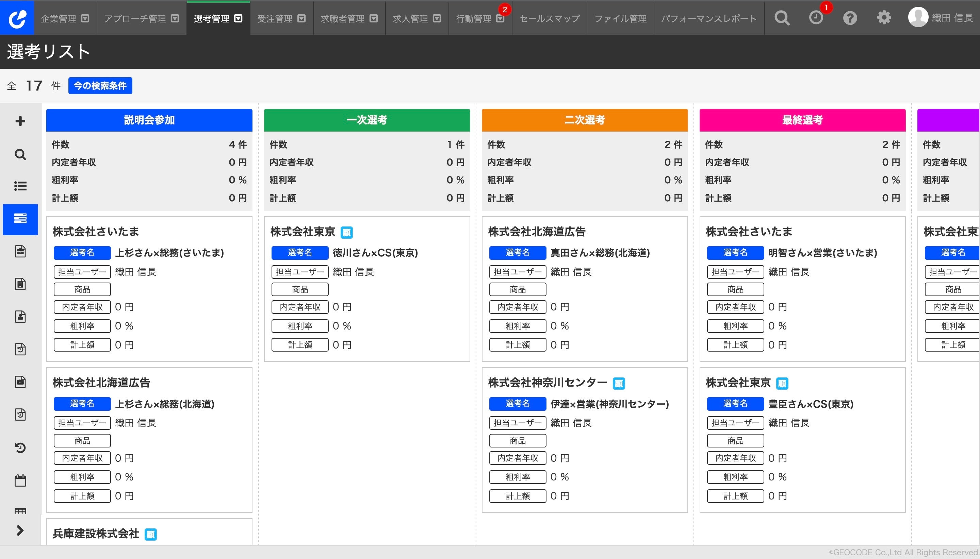Open the calendar icon in sidebar
This screenshot has width=980, height=559.
(x=20, y=480)
